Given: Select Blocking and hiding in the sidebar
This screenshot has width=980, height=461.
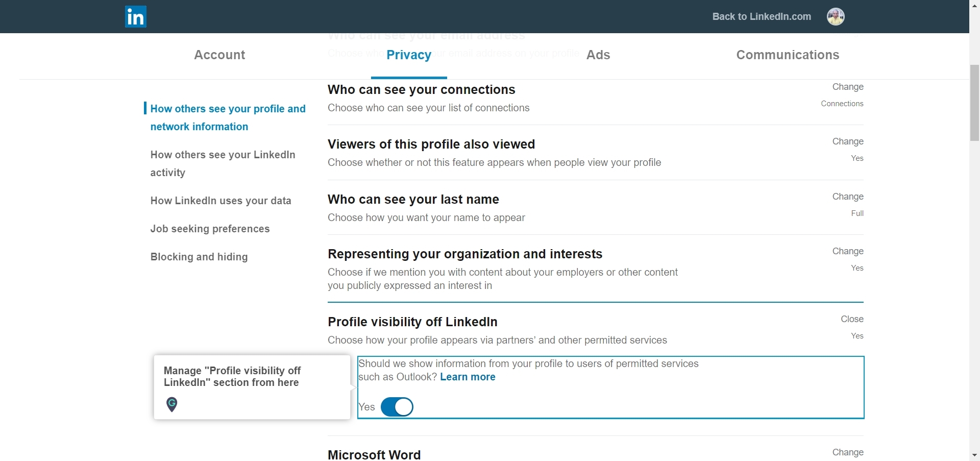Looking at the screenshot, I should click(x=199, y=257).
